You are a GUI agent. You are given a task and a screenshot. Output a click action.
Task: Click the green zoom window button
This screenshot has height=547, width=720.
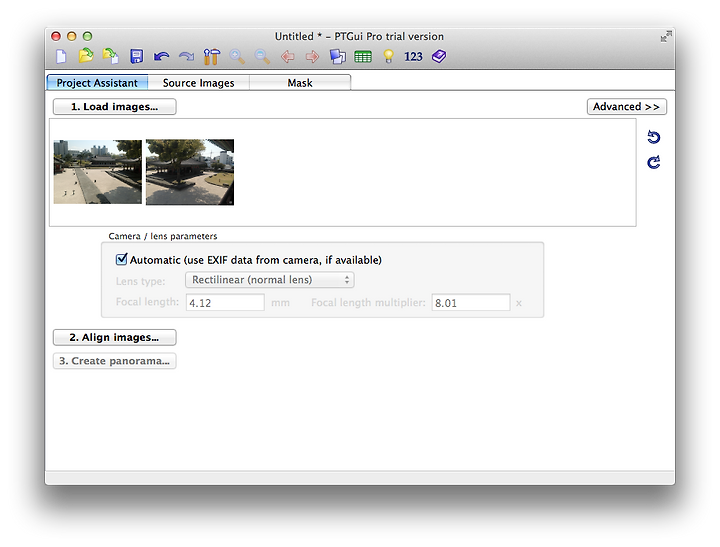coord(87,36)
